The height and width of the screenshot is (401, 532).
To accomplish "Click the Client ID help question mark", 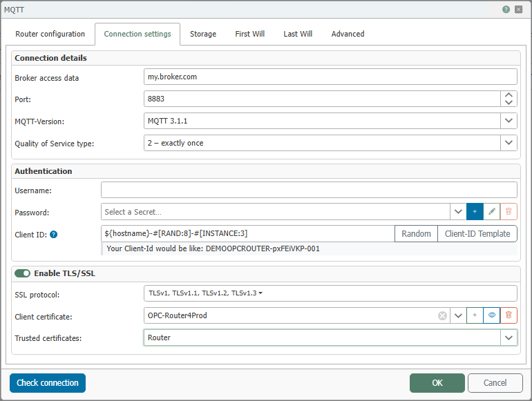I will coord(54,235).
